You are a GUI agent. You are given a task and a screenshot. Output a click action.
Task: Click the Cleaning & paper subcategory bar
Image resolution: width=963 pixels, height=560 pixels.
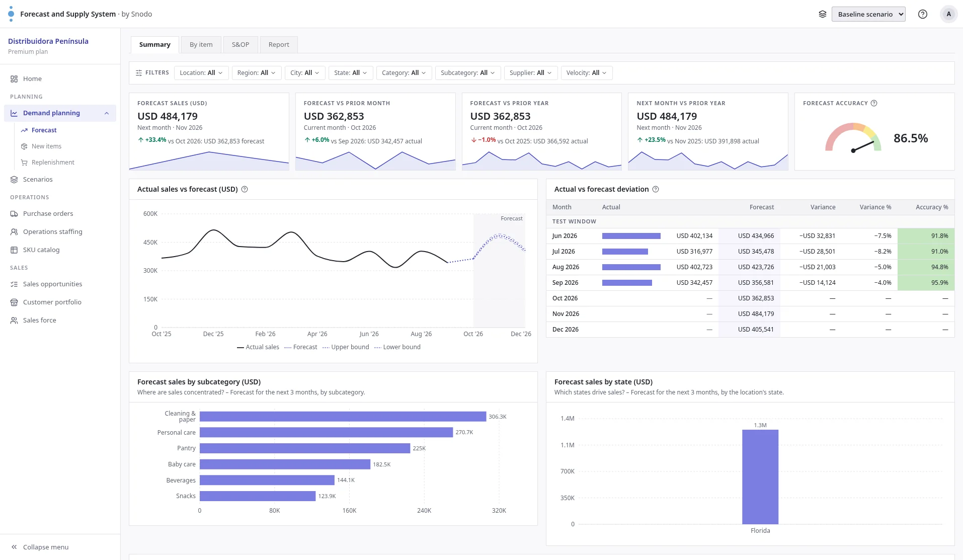343,417
